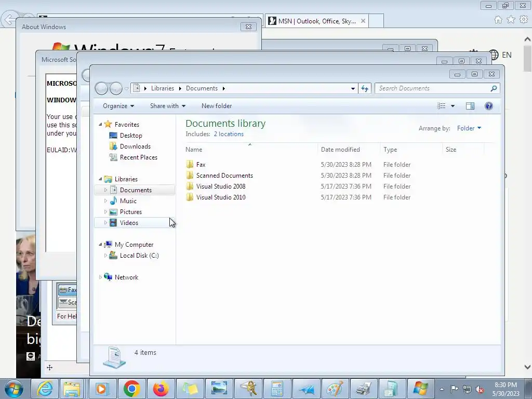Open Calculator from taskbar

(277, 389)
